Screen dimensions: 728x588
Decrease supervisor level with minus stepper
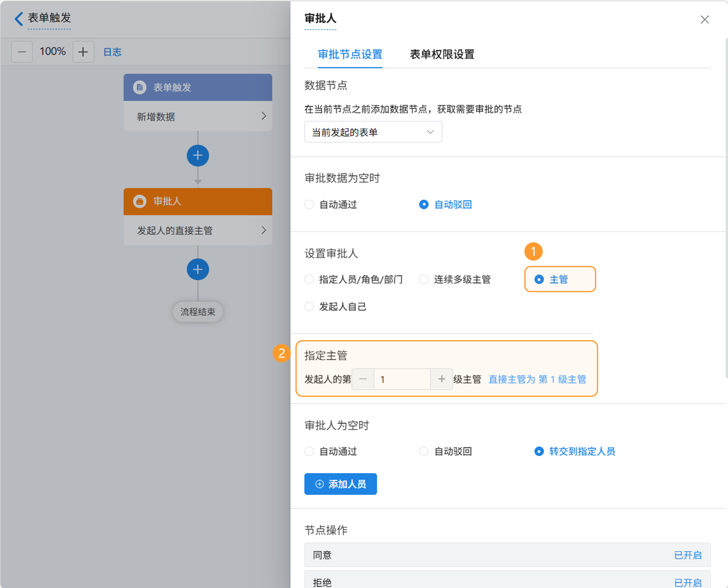coord(363,379)
